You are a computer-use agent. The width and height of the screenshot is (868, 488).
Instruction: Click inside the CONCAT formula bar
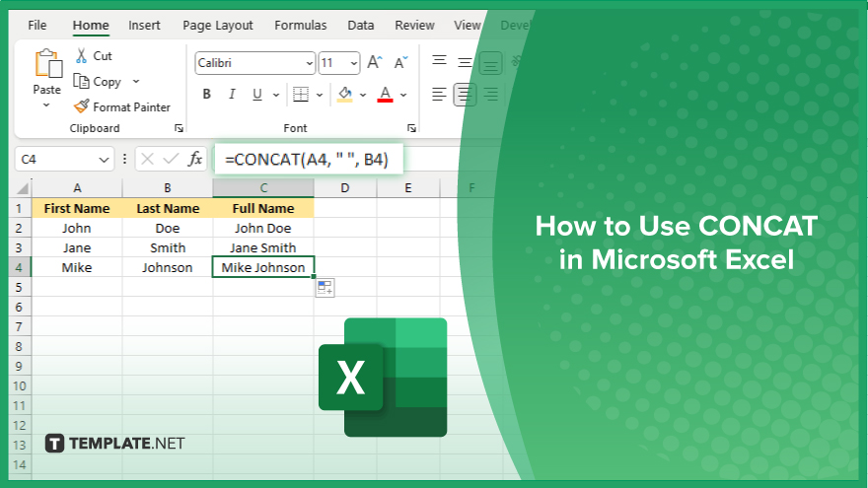tap(309, 160)
